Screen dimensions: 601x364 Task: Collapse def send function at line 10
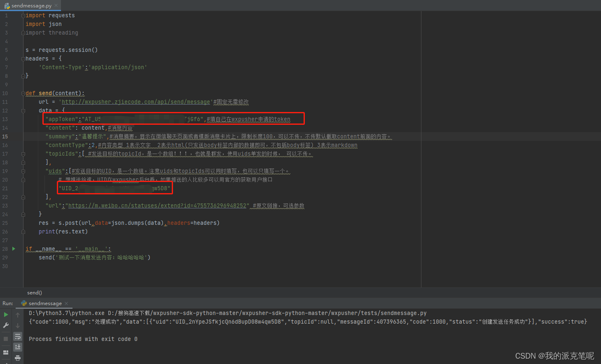[x=23, y=93]
